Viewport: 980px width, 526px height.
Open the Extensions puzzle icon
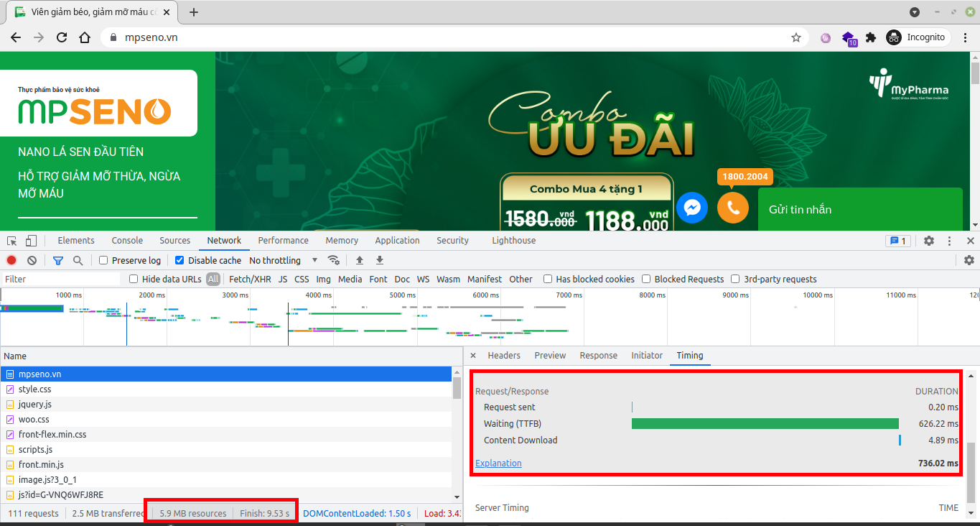click(x=871, y=37)
